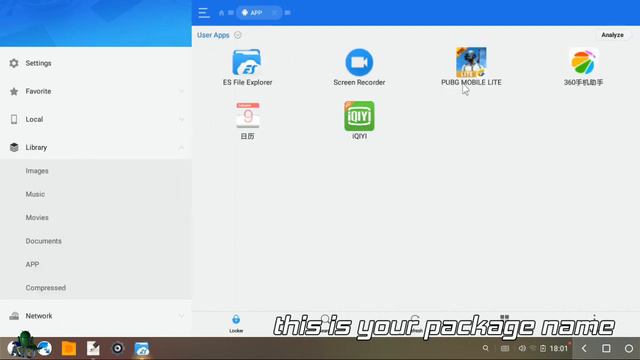Open Documents under Library

(43, 241)
